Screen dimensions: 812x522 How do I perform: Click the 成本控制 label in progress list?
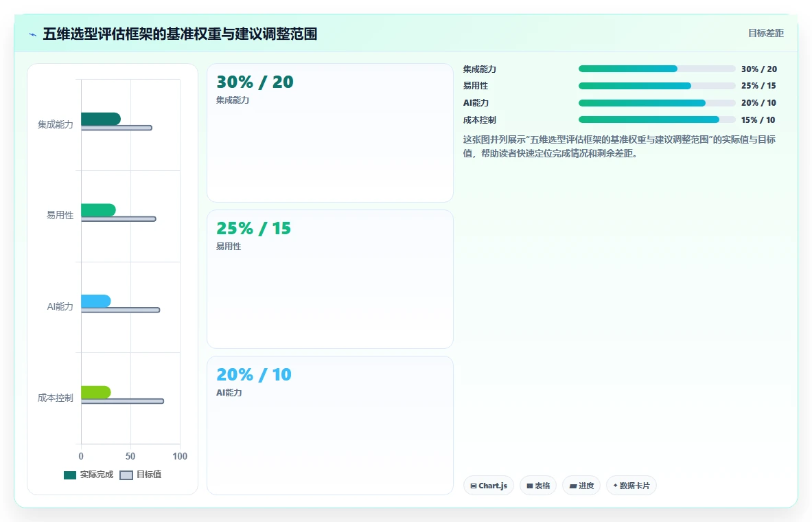(480, 120)
